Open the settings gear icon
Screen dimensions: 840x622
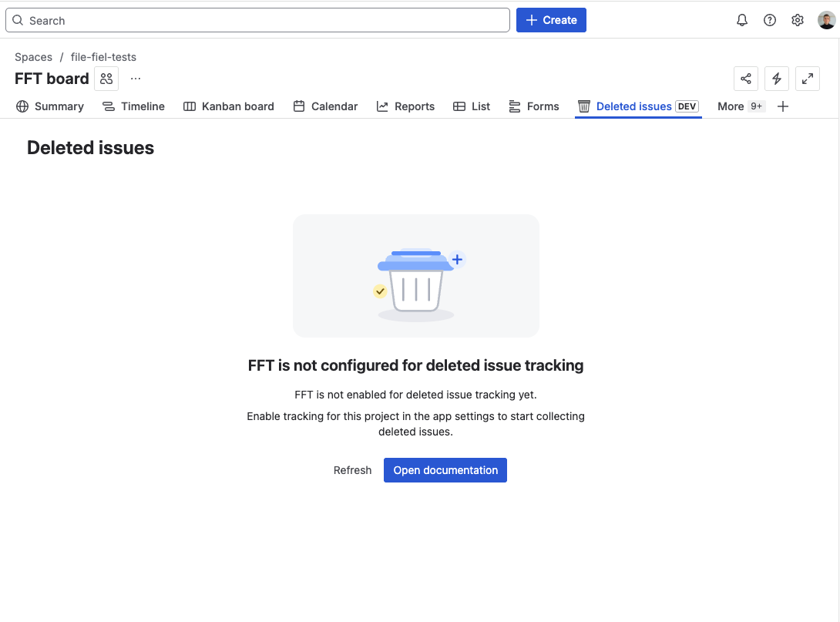798,20
